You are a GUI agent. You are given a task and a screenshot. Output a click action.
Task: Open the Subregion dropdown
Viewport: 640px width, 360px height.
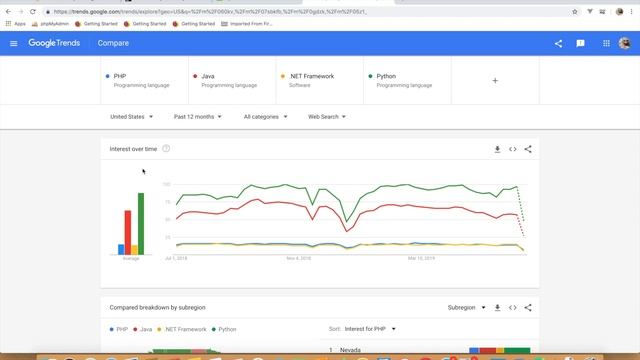pyautogui.click(x=466, y=307)
